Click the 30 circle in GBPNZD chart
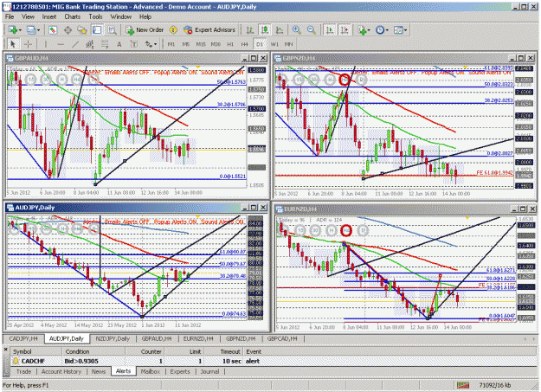The width and height of the screenshot is (541, 392). 314,80
